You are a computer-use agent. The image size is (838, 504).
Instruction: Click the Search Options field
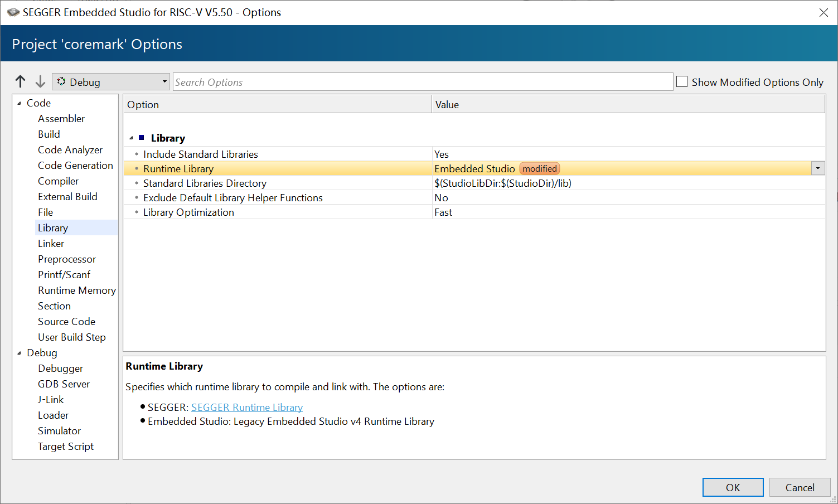pos(423,82)
